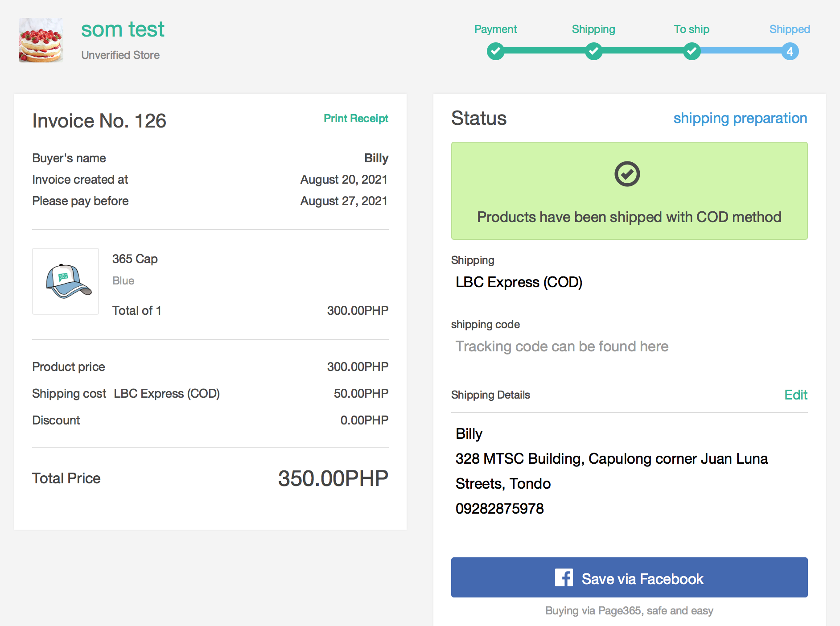This screenshot has width=840, height=626.
Task: Select the Payment progress label
Action: (x=495, y=29)
